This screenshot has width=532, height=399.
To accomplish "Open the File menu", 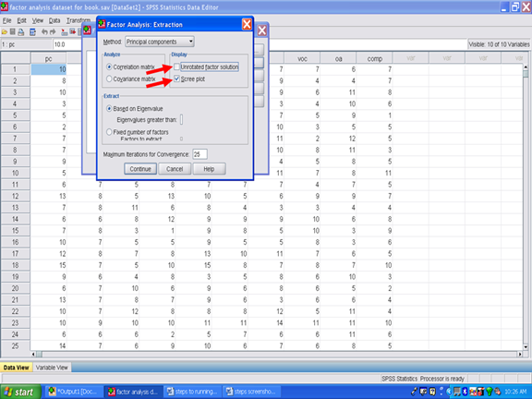I will [x=6, y=20].
